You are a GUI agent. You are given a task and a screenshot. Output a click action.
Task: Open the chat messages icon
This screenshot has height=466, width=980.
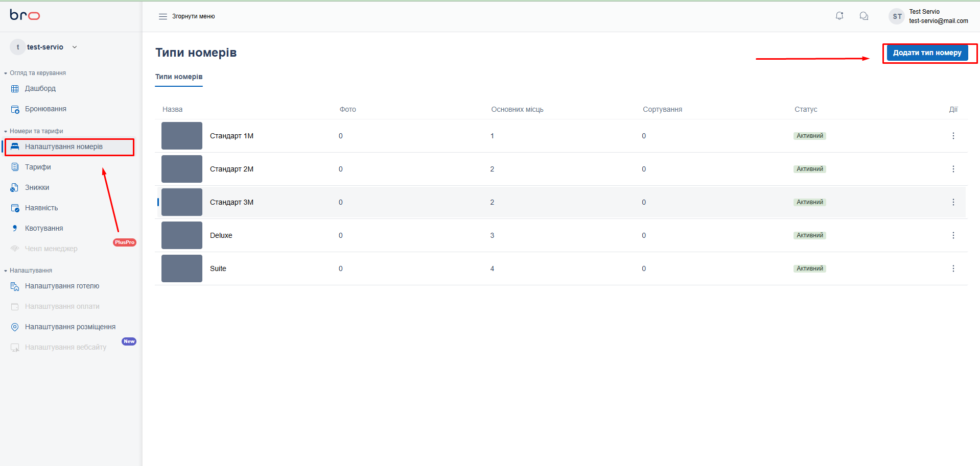864,16
